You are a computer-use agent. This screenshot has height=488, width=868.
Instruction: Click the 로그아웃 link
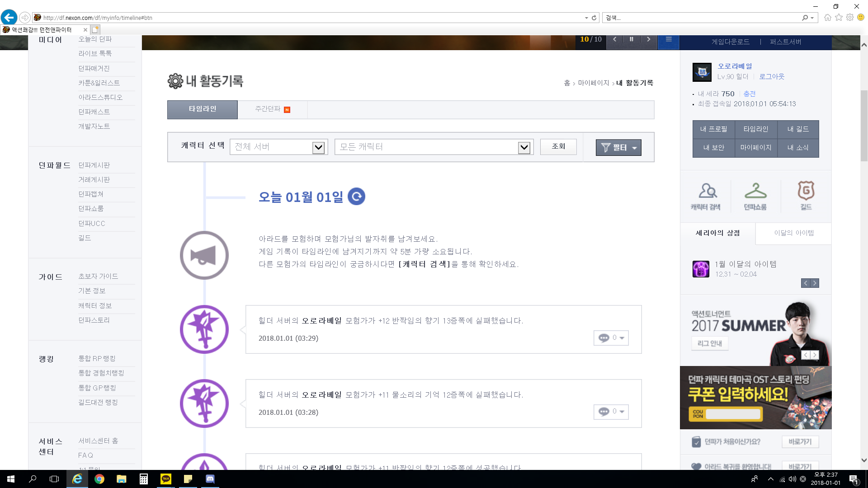pos(772,77)
